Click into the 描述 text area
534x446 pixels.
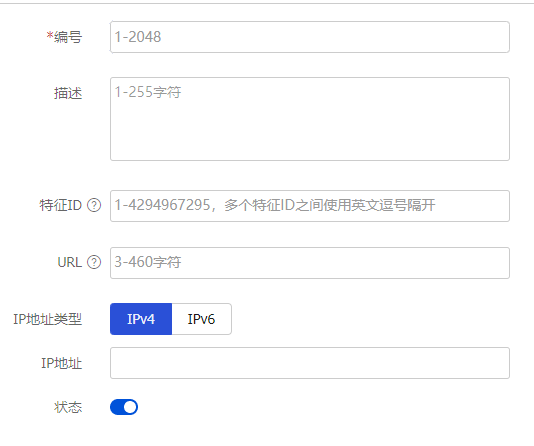pyautogui.click(x=310, y=119)
